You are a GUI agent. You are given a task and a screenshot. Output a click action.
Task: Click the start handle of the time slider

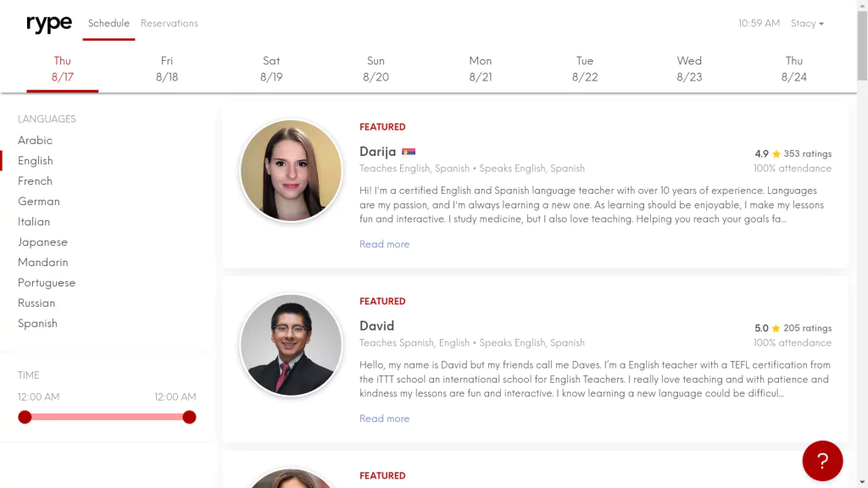(25, 417)
